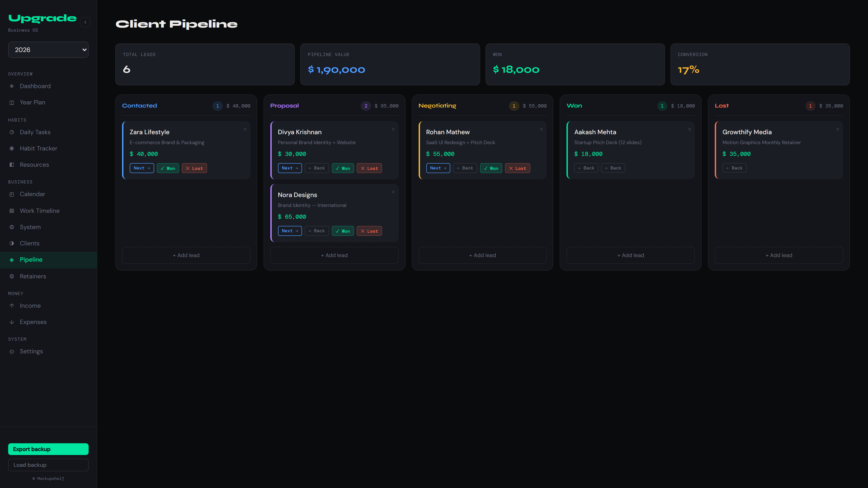Add lead to Negotiating column

(483, 255)
